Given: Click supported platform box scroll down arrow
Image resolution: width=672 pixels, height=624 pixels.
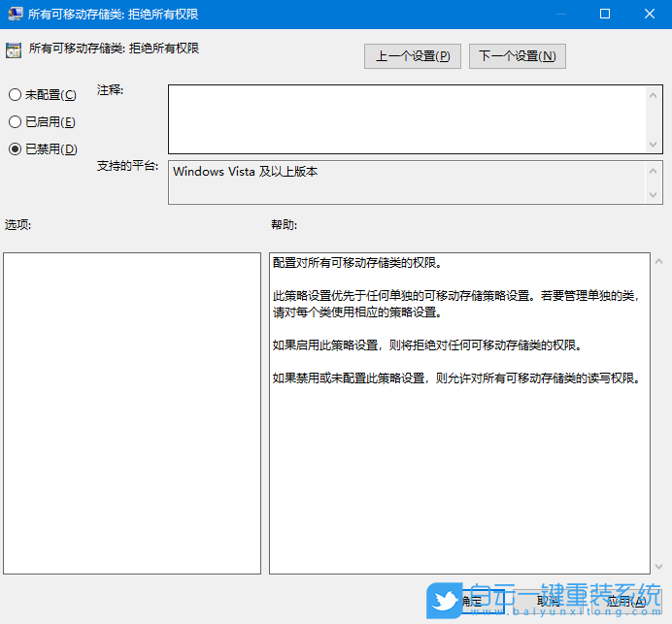Looking at the screenshot, I should point(653,195).
